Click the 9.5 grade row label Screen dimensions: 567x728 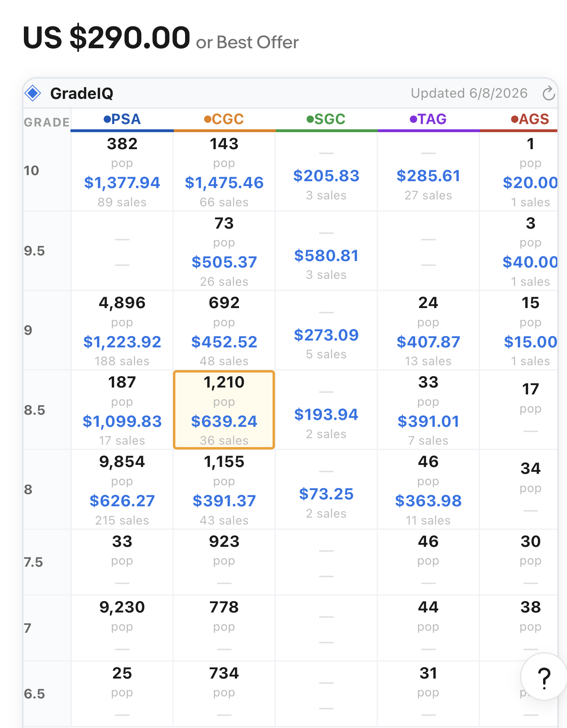[x=34, y=251]
